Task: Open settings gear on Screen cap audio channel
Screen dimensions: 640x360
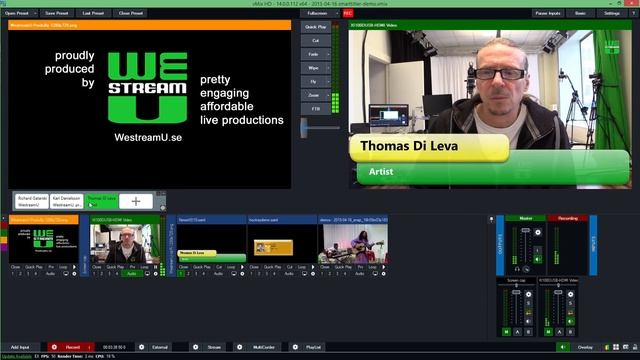Action: click(x=529, y=294)
